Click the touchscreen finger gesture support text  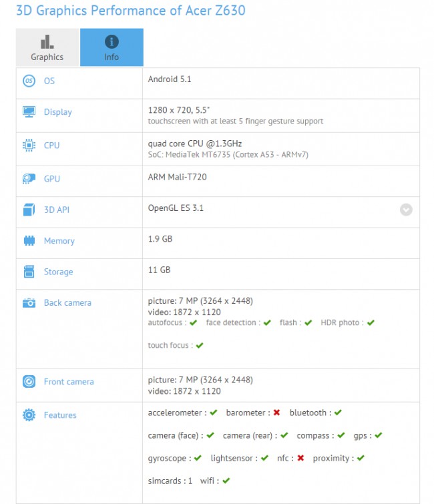pyautogui.click(x=235, y=121)
